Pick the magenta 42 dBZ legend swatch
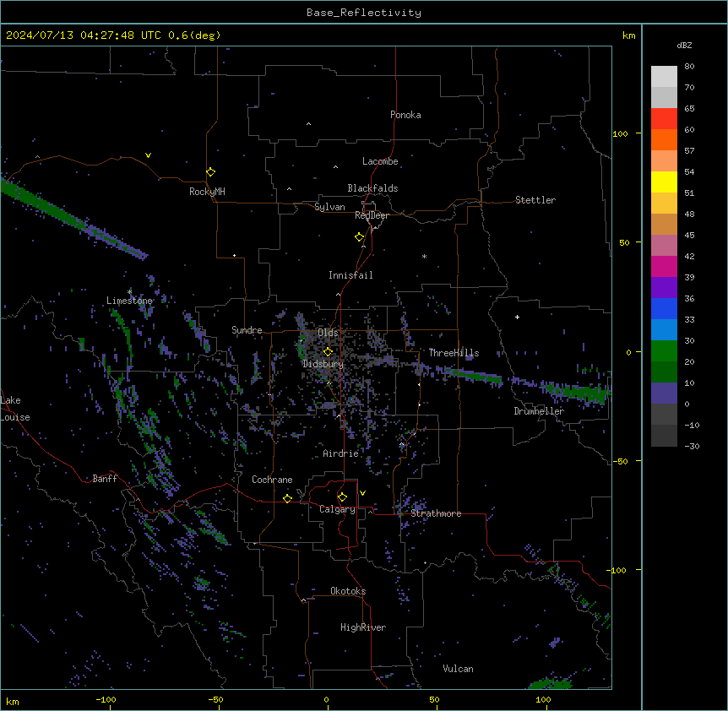Screen dimensions: 728x711 point(664,266)
